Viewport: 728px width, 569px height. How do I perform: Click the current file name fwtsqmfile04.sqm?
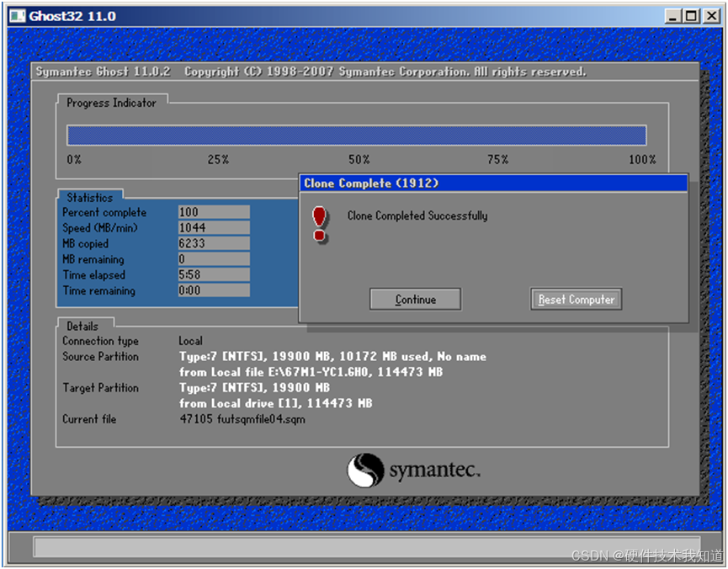[262, 419]
